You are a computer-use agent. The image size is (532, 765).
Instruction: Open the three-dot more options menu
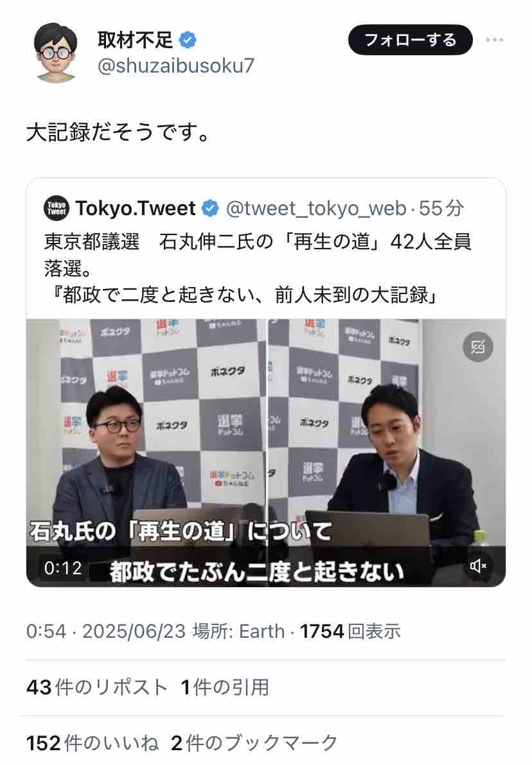coord(495,40)
